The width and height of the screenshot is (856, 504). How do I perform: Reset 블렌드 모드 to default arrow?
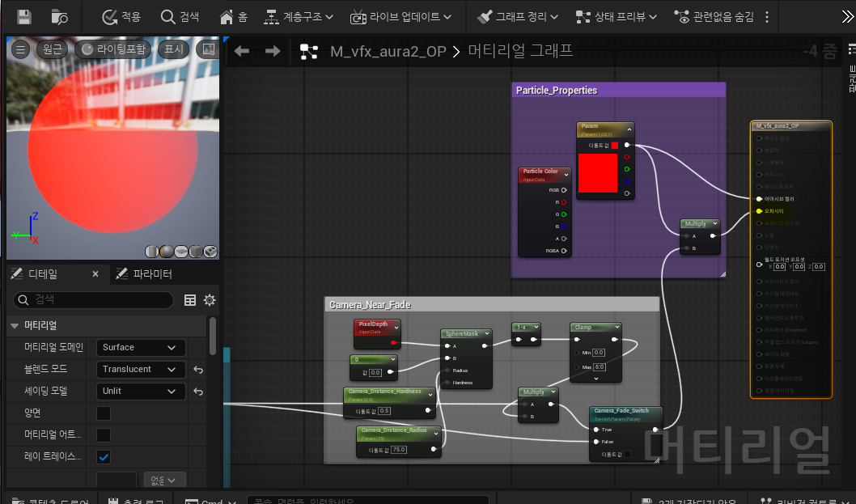pyautogui.click(x=198, y=370)
